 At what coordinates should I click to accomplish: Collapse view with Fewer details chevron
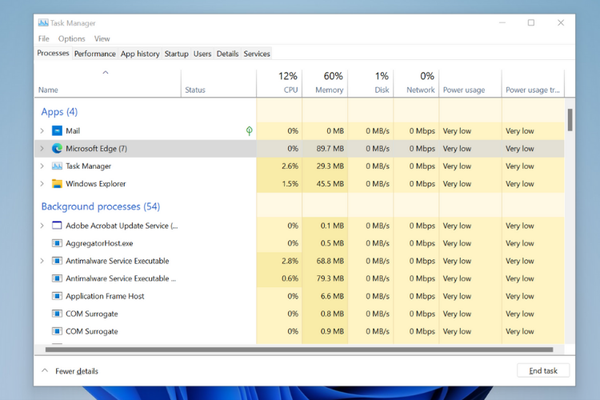tap(45, 371)
